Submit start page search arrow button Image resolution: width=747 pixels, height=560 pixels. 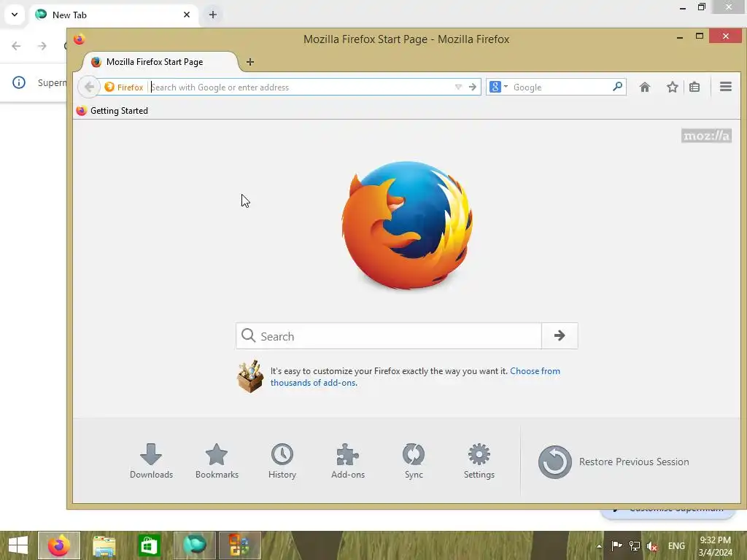[560, 335]
